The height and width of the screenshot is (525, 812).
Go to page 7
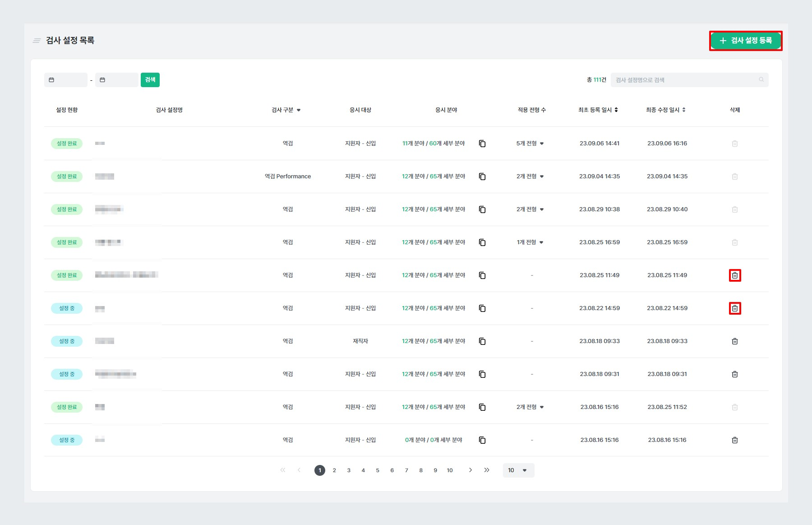(x=406, y=470)
